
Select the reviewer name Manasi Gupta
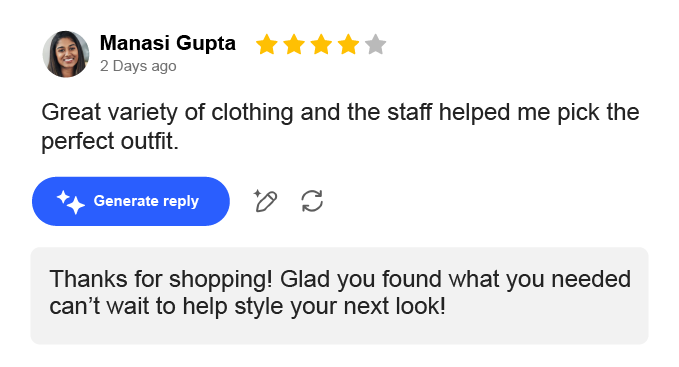[x=168, y=43]
